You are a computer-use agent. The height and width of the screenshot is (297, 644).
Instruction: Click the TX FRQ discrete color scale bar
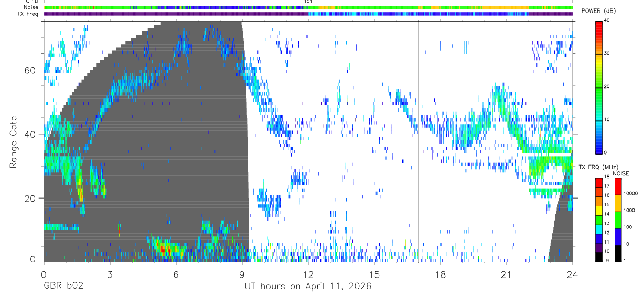coord(599,220)
